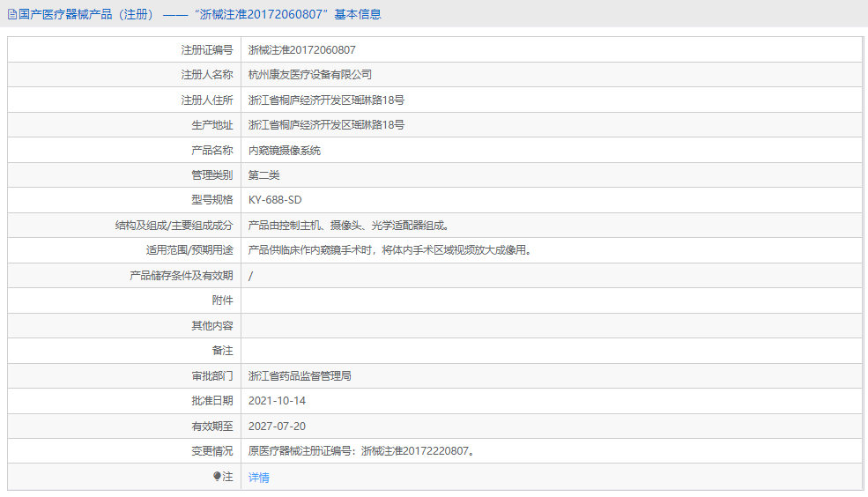The width and height of the screenshot is (868, 497).
Task: Select the intended use text starting with 产品供临床作内窥镜手术时
Action: [x=391, y=250]
